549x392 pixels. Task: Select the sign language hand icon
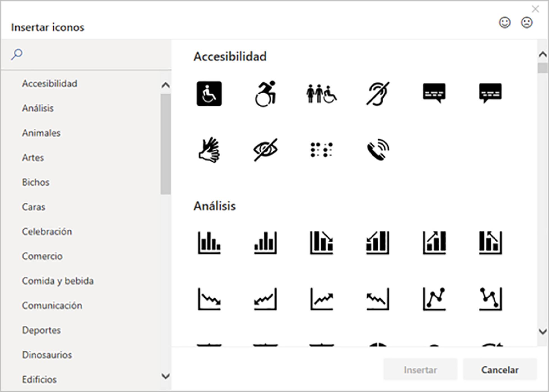(x=209, y=149)
